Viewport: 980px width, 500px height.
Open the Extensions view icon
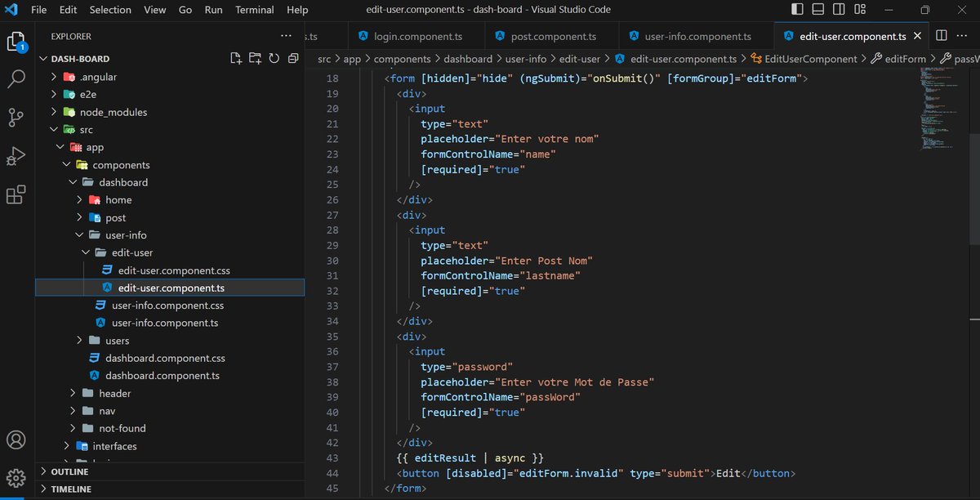tap(16, 195)
